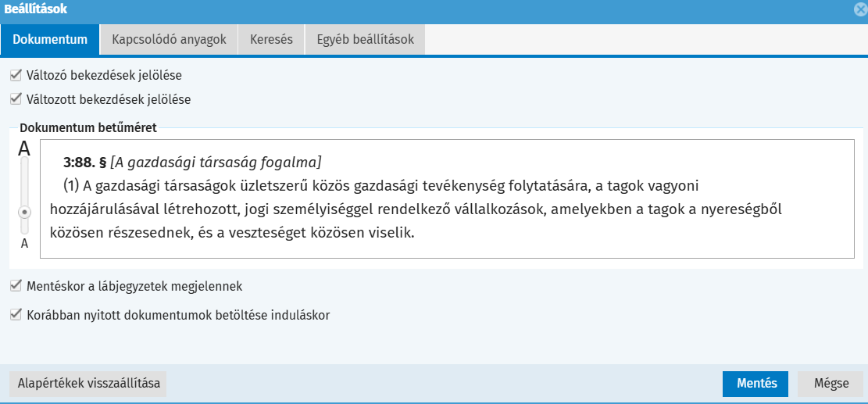Click the 3:88. § heading in preview
Viewport: 868px width, 404px height.
[84, 163]
